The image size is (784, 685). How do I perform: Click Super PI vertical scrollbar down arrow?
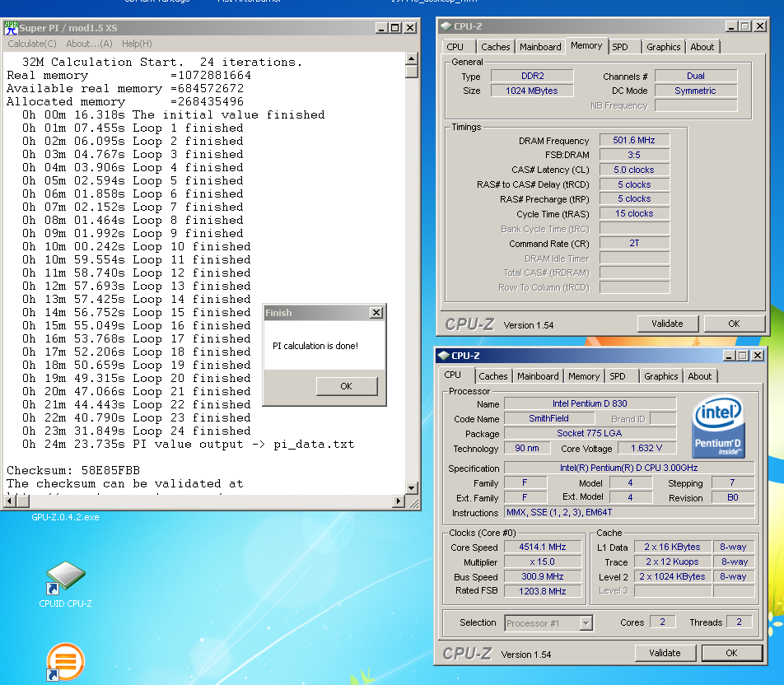coord(411,488)
